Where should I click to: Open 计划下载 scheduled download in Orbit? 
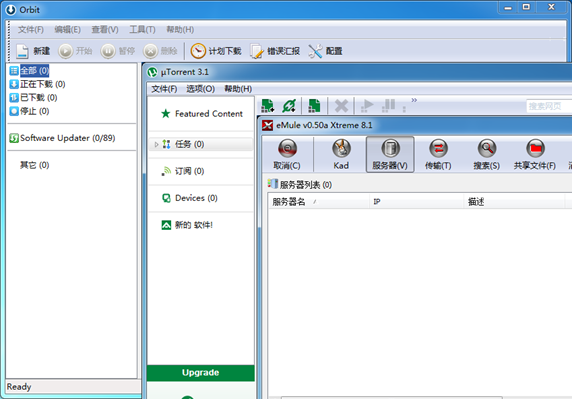click(216, 51)
